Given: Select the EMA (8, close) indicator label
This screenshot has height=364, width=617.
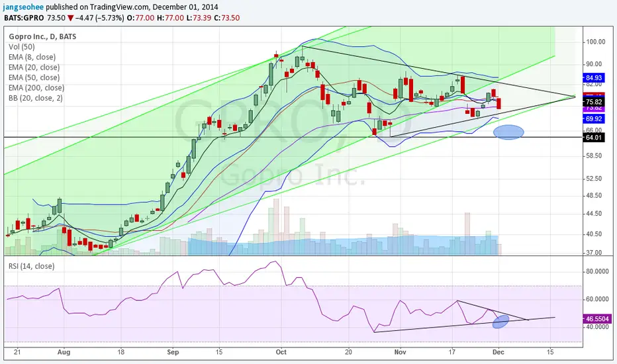Looking at the screenshot, I should [x=32, y=57].
